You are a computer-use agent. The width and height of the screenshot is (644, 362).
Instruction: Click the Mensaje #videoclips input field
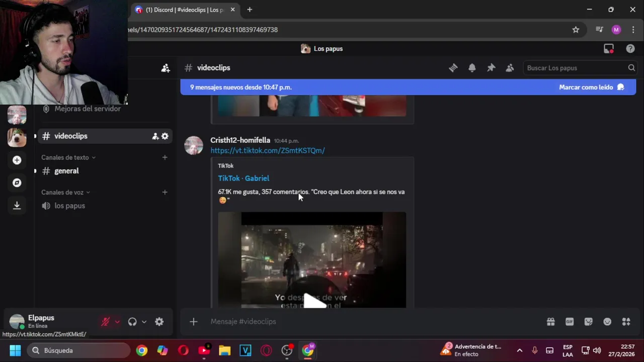tap(372, 322)
